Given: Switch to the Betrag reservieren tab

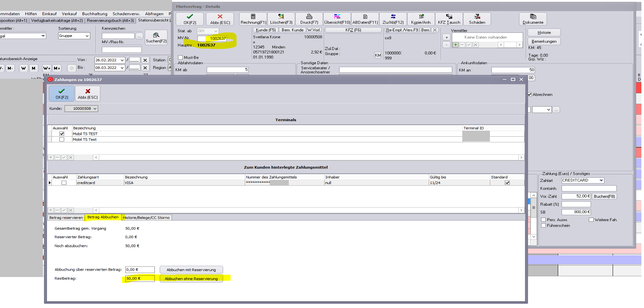Looking at the screenshot, I should (66, 218).
